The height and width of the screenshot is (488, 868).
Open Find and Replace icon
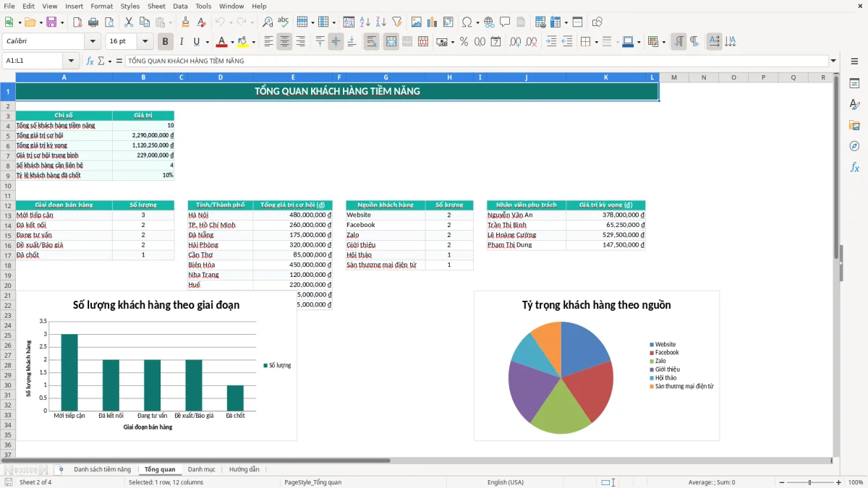click(268, 22)
